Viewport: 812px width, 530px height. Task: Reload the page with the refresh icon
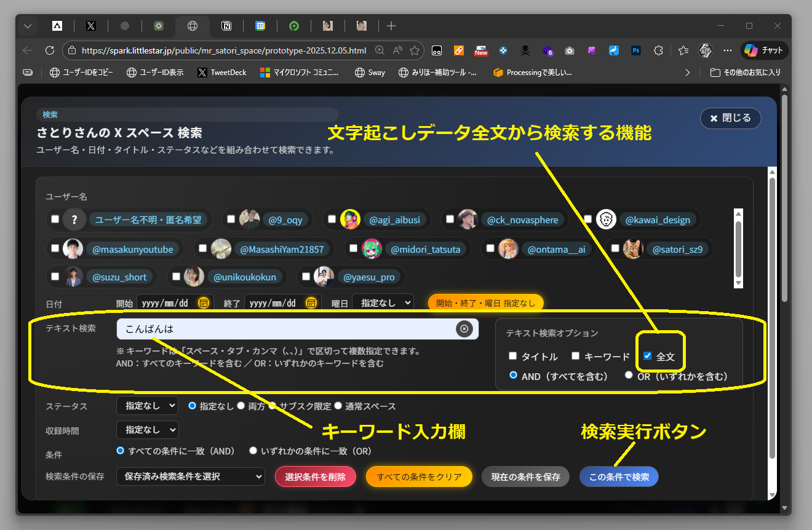pyautogui.click(x=50, y=50)
